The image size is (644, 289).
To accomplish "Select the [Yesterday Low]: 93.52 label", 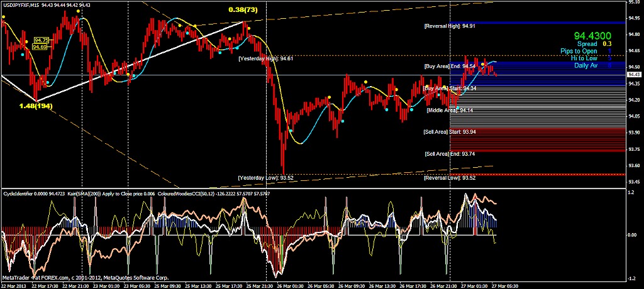I will (265, 178).
